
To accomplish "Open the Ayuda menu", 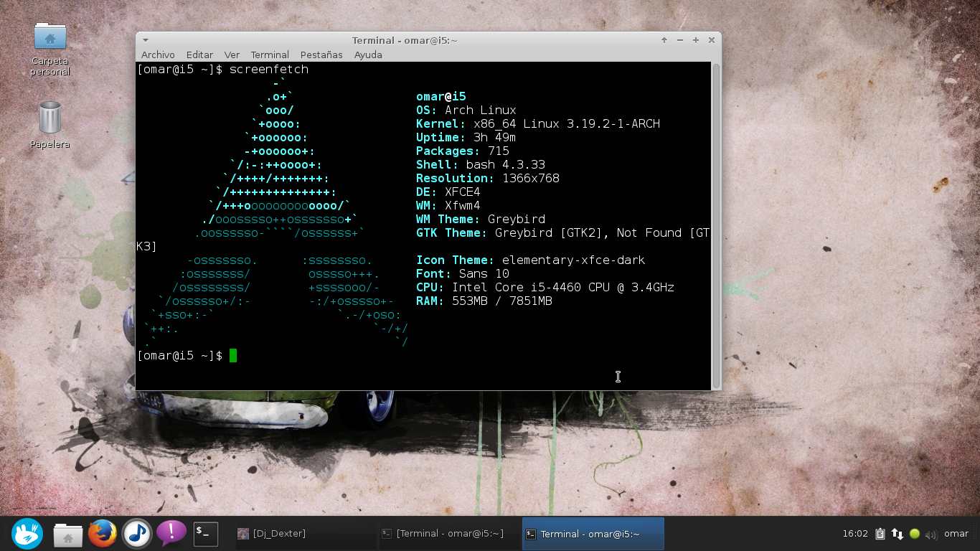I will [x=368, y=55].
